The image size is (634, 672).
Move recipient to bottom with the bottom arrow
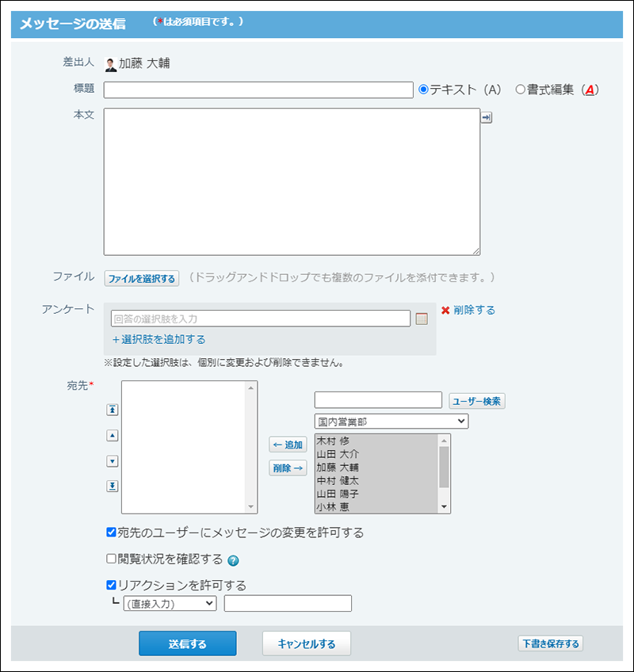point(113,486)
